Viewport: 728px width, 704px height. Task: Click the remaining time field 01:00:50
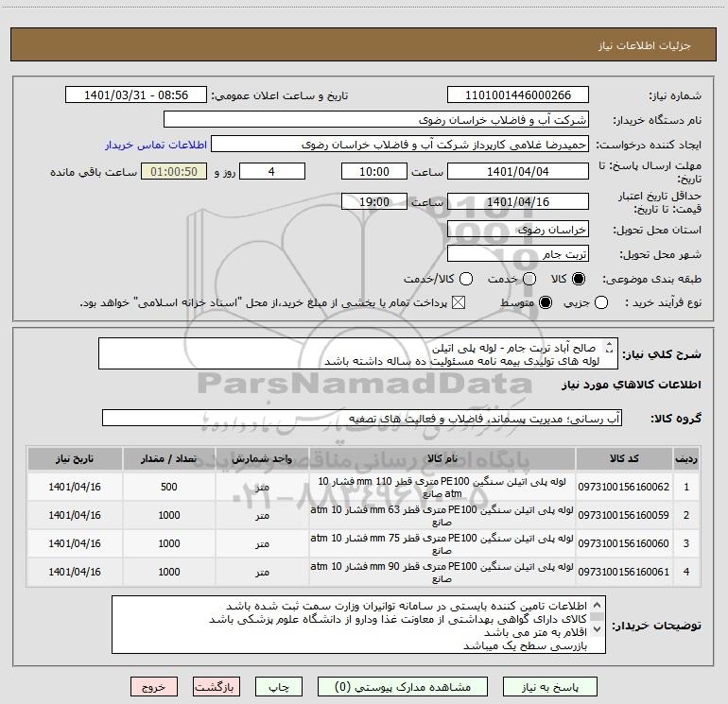(x=174, y=171)
